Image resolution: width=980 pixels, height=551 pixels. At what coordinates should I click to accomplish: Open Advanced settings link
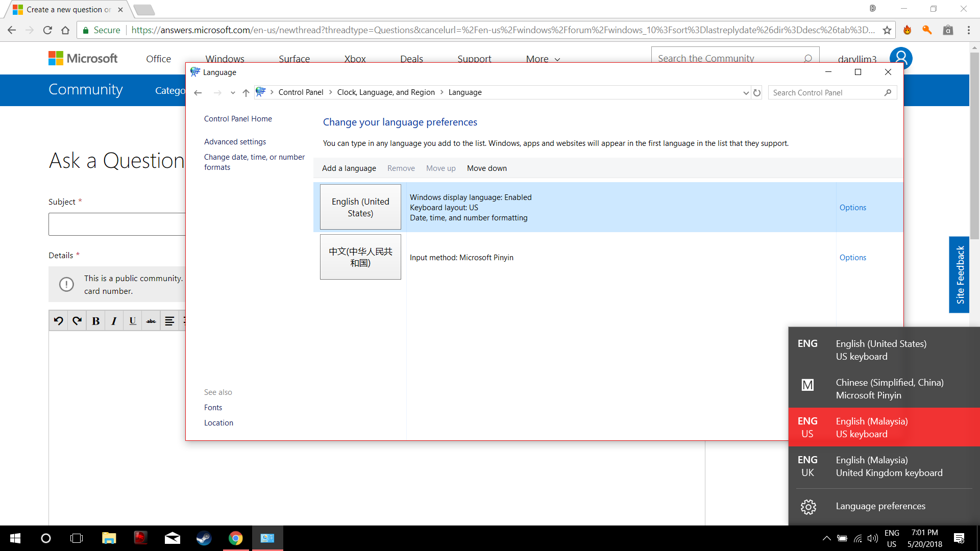tap(235, 142)
